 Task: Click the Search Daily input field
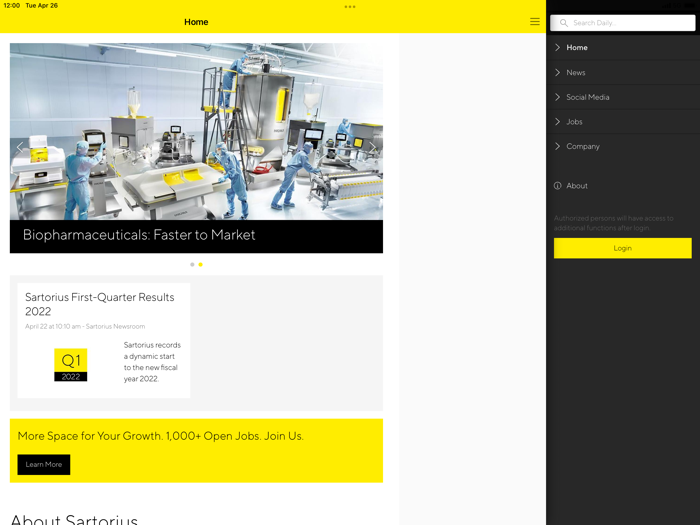click(623, 23)
